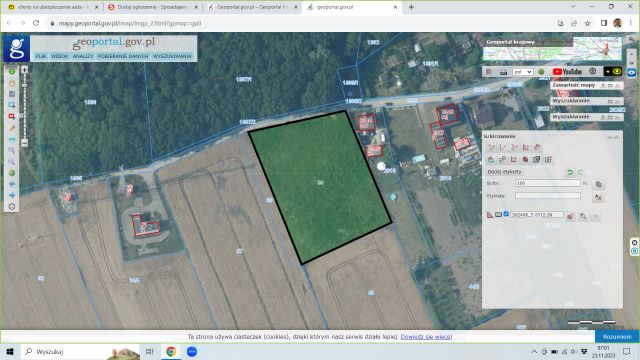Activate the ruler measure tool in left toolbar

pyautogui.click(x=12, y=140)
